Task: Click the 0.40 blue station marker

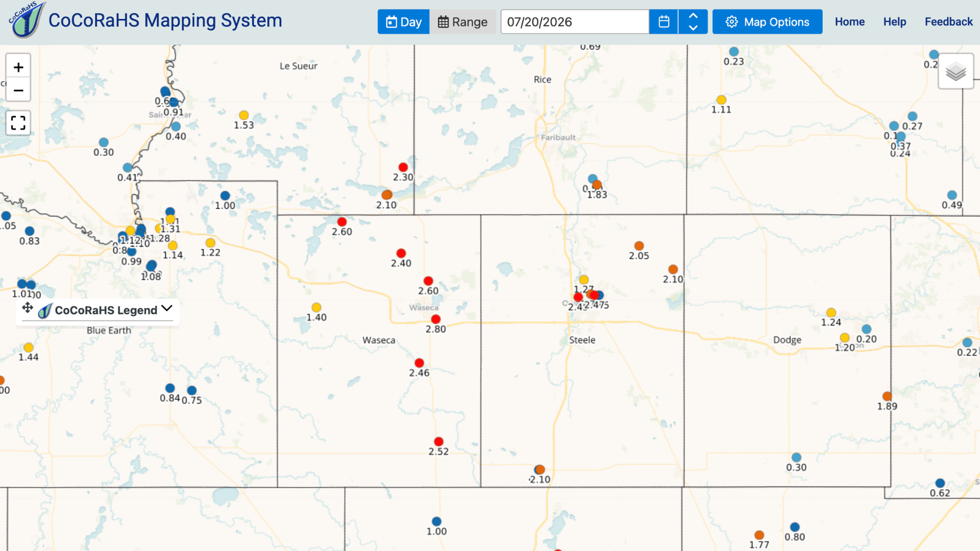Action: point(176,127)
